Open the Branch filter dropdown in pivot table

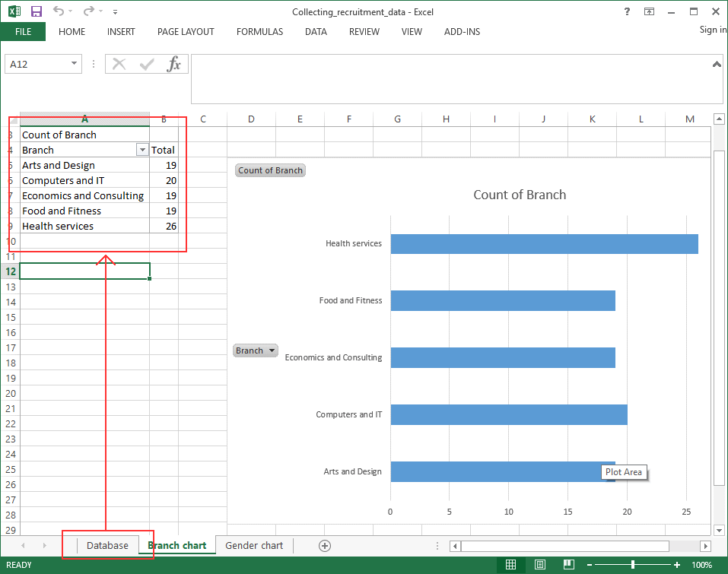point(142,150)
